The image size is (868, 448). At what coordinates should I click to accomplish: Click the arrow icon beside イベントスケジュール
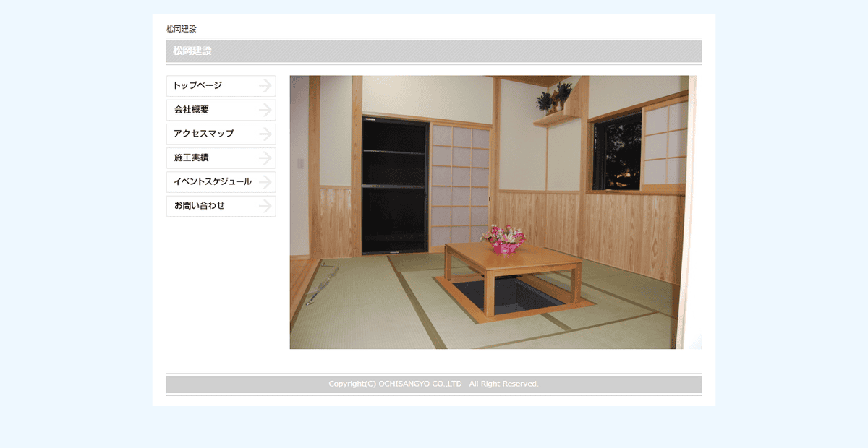tap(265, 182)
